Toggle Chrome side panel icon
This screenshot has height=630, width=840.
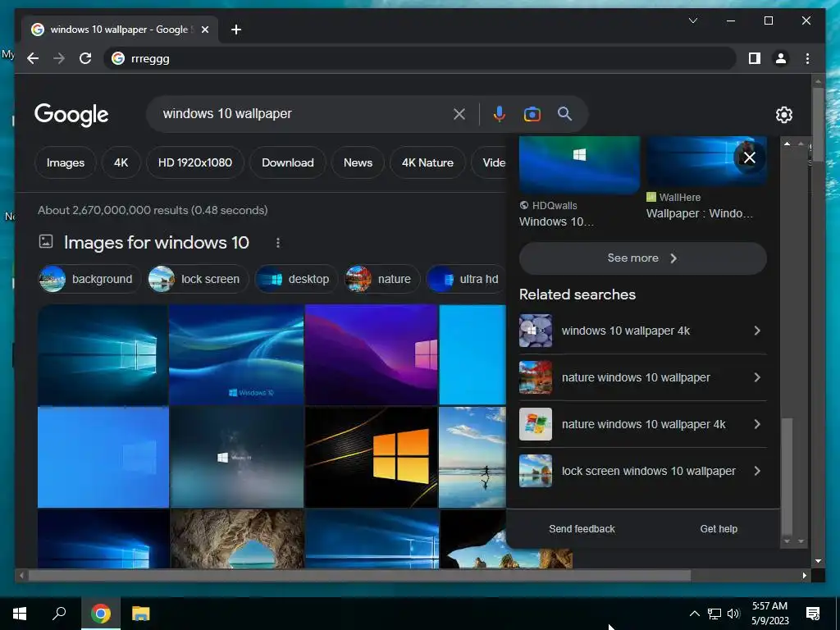(755, 58)
